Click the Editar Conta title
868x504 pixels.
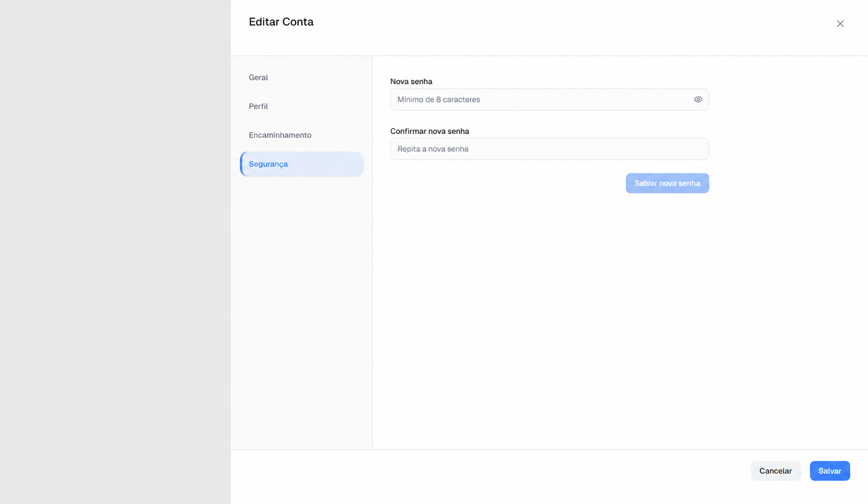pyautogui.click(x=281, y=22)
